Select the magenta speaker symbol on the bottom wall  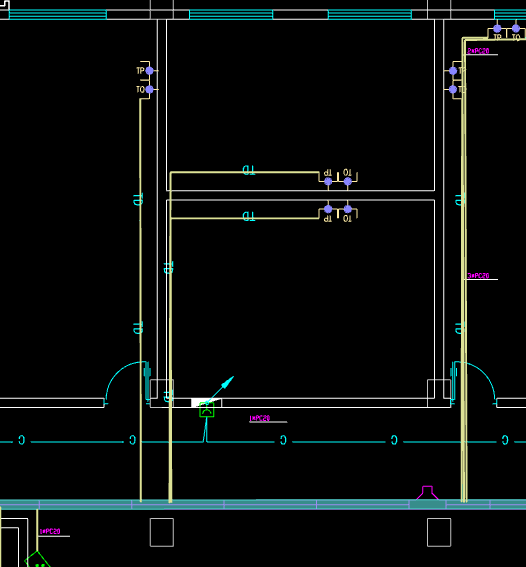point(427,493)
